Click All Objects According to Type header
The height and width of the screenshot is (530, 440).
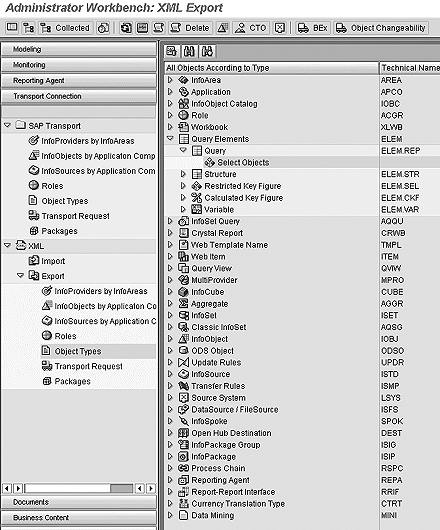(x=271, y=68)
